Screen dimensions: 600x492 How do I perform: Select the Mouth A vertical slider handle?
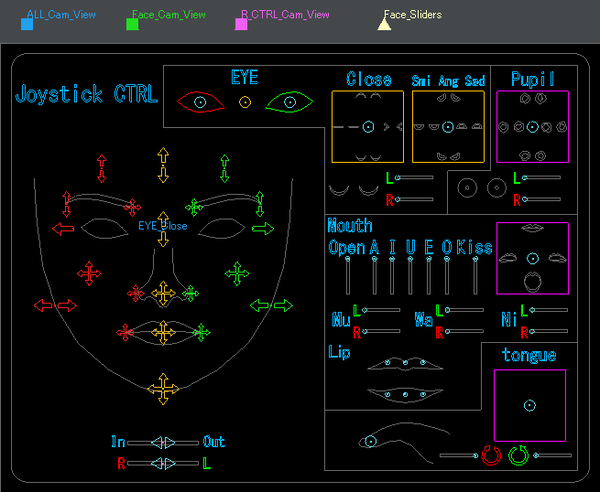[x=374, y=259]
